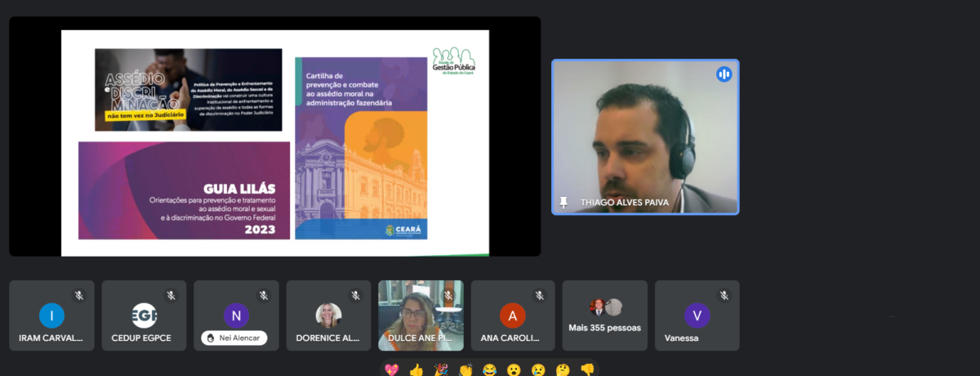
Task: Select the Nei Alencar name chip
Action: pos(234,338)
